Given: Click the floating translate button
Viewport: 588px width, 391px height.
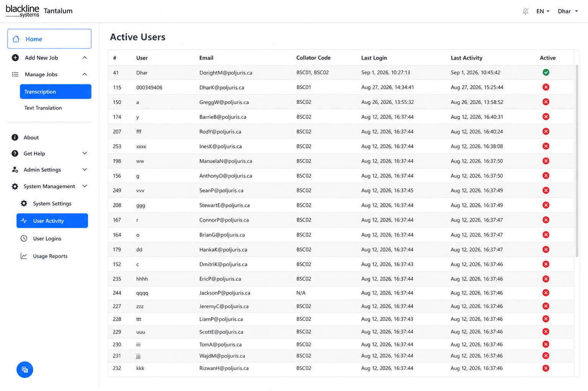Looking at the screenshot, I should click(x=25, y=370).
